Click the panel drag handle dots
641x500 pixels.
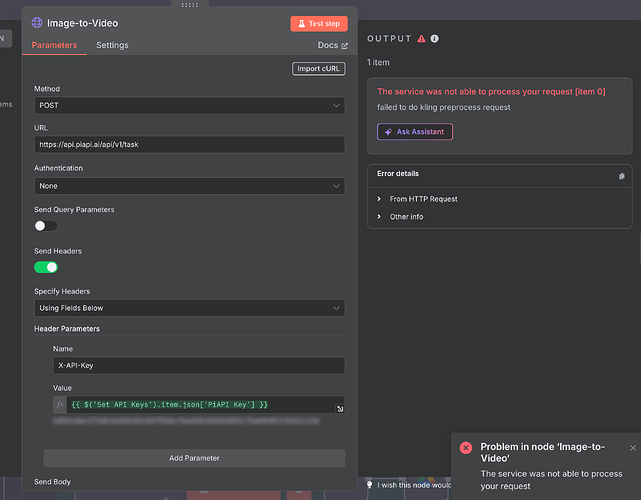tap(190, 5)
